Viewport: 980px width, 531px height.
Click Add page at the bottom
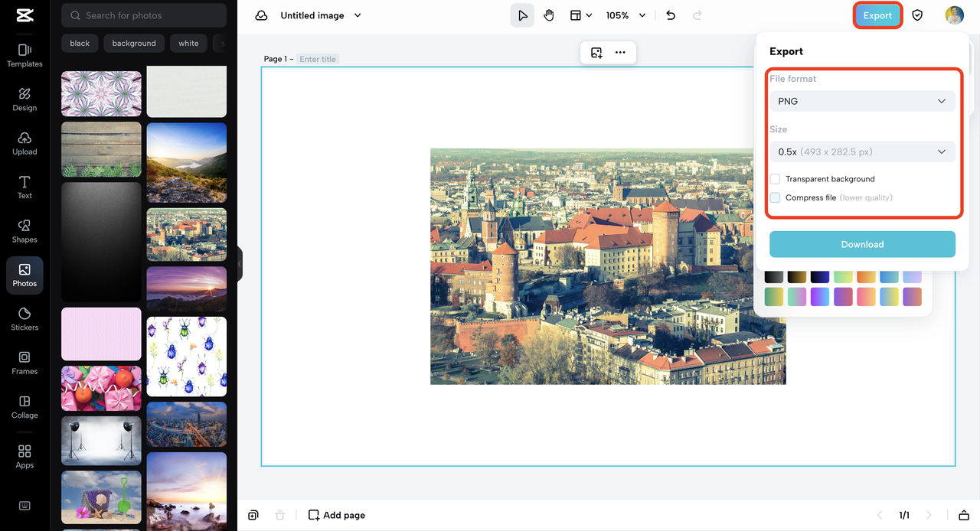click(336, 515)
